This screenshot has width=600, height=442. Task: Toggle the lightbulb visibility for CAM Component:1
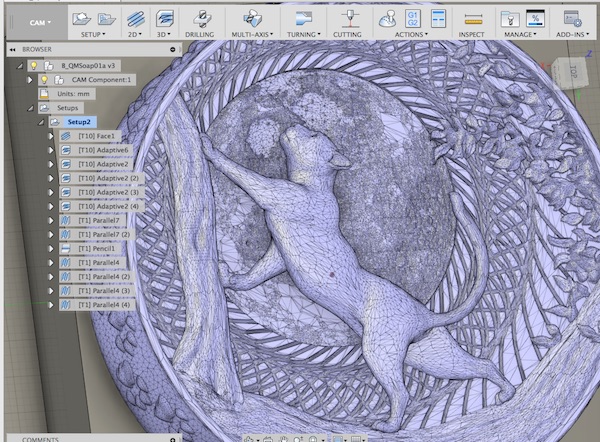[x=44, y=80]
